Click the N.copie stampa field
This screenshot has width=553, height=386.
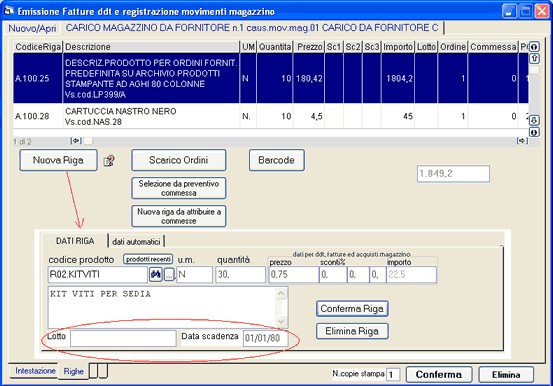(x=393, y=374)
